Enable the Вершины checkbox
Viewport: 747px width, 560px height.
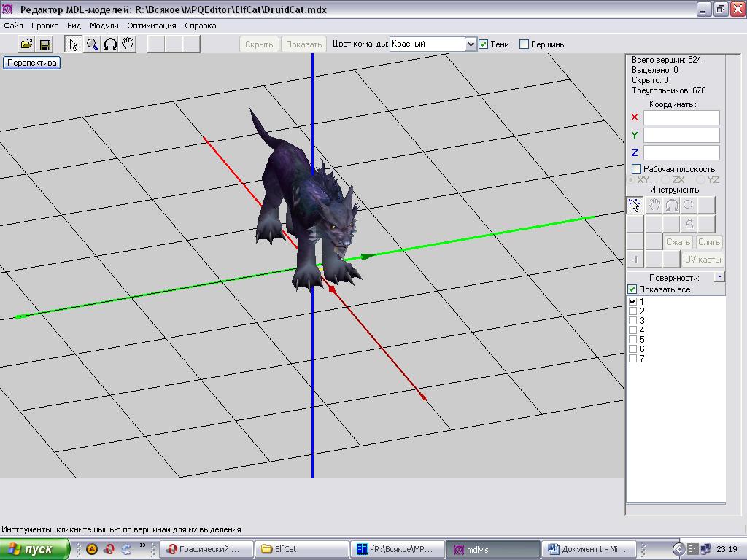click(524, 44)
